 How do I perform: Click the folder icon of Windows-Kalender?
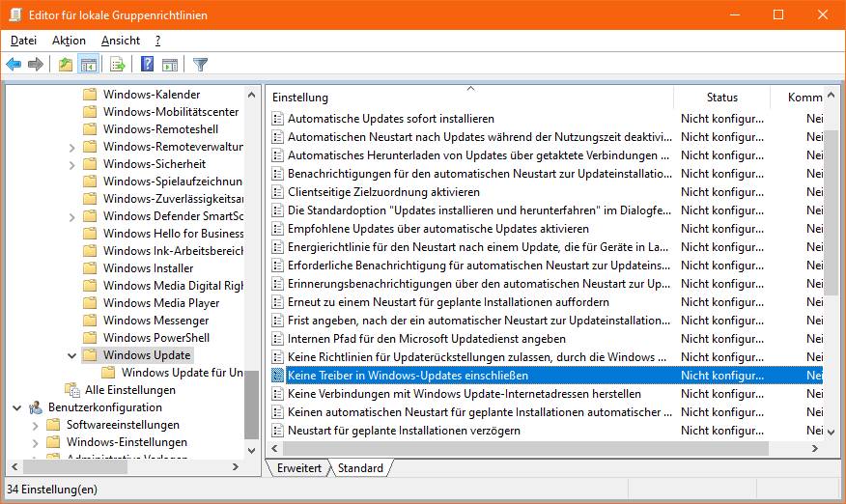click(90, 95)
